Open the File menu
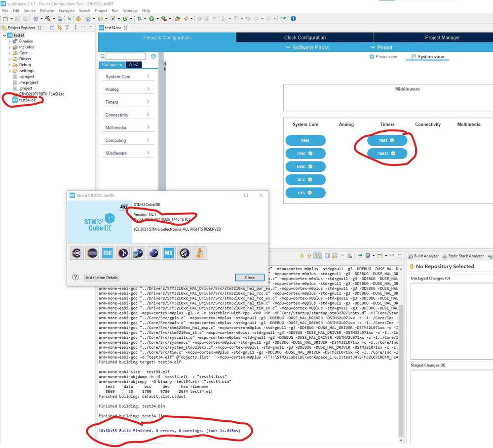 point(5,11)
